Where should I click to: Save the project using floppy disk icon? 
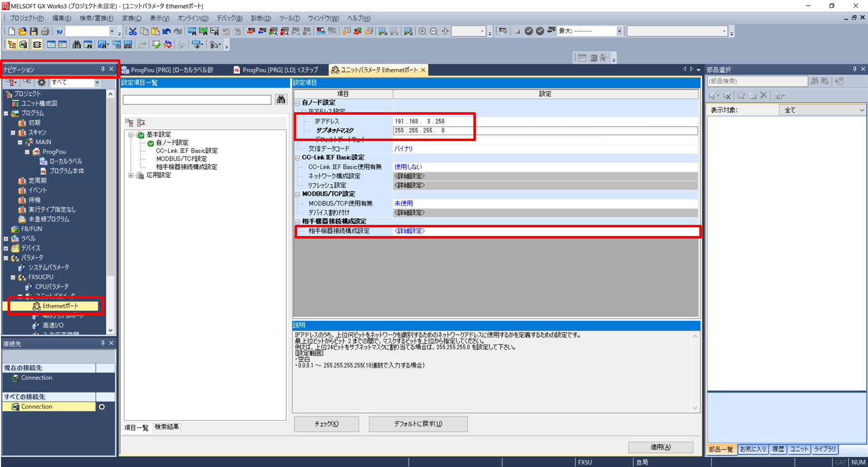coord(34,31)
